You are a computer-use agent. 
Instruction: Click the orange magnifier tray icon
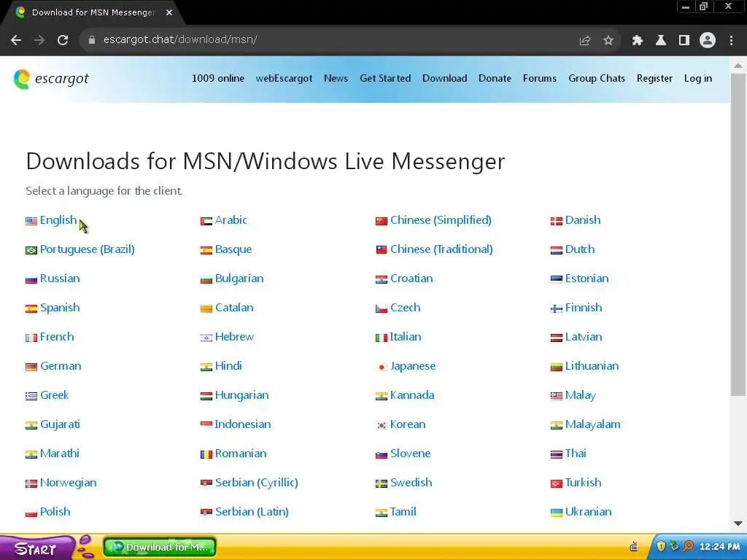coord(688,546)
